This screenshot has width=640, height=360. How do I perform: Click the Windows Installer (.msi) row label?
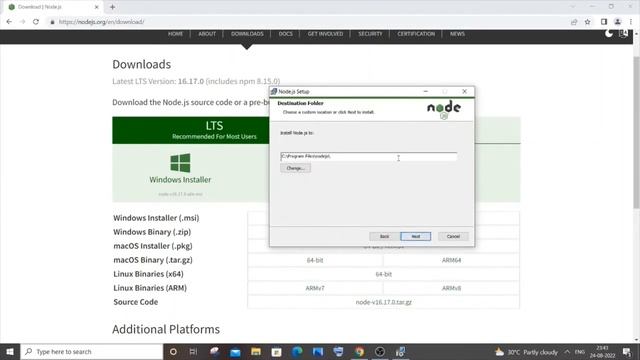156,218
